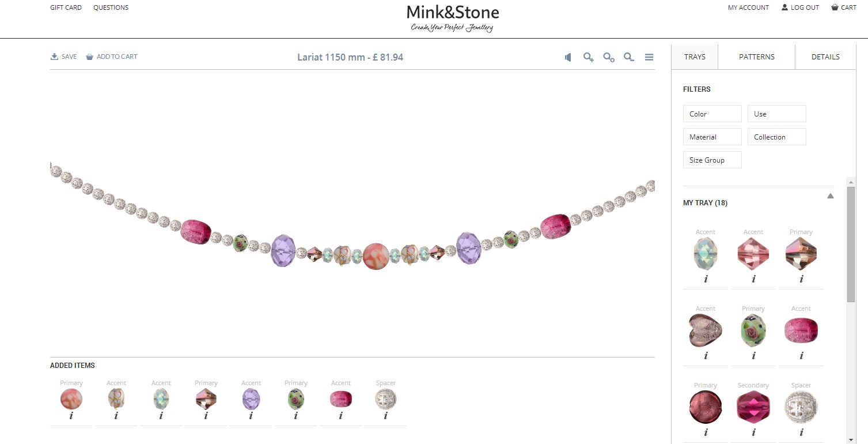Open info for the pink heart bead
868x444 pixels.
pyautogui.click(x=706, y=356)
